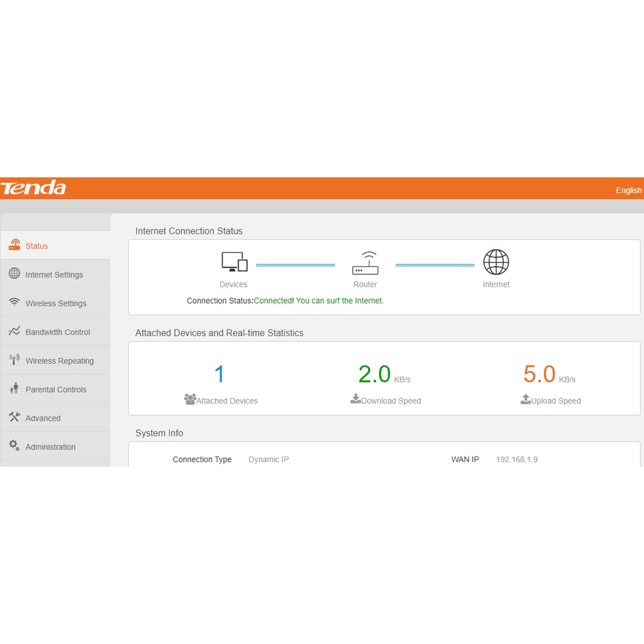Click the connection status message text

(x=318, y=301)
